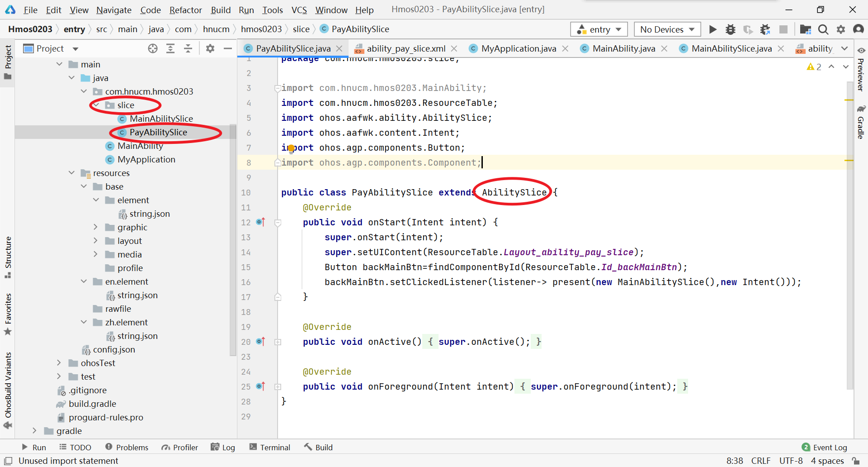
Task: Click the stop process square icon
Action: [x=783, y=29]
